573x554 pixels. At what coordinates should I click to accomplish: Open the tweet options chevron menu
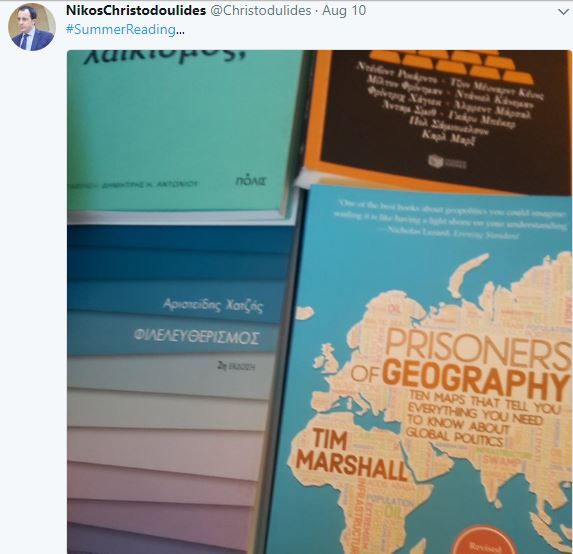point(563,12)
